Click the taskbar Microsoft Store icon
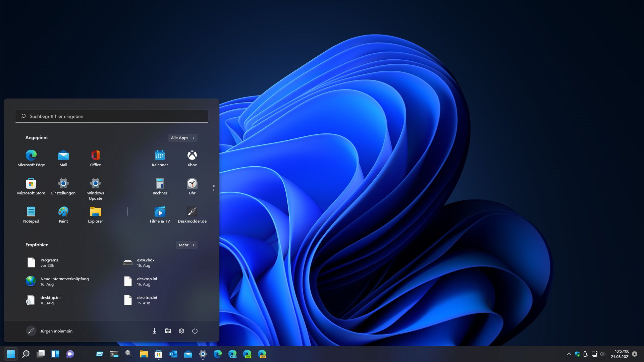 (159, 354)
